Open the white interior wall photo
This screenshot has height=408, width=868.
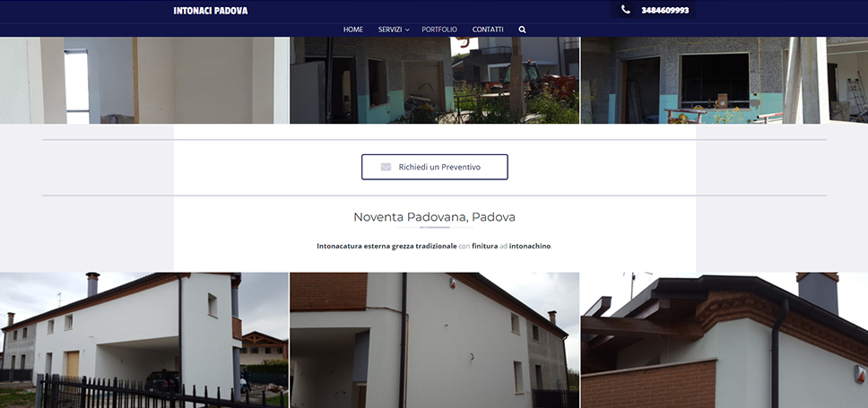pos(143,81)
